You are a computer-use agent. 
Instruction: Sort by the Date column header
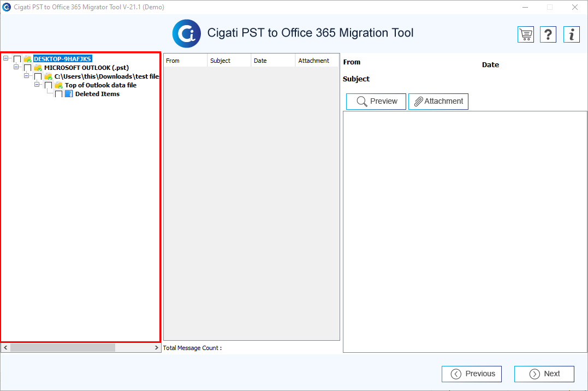(273, 61)
